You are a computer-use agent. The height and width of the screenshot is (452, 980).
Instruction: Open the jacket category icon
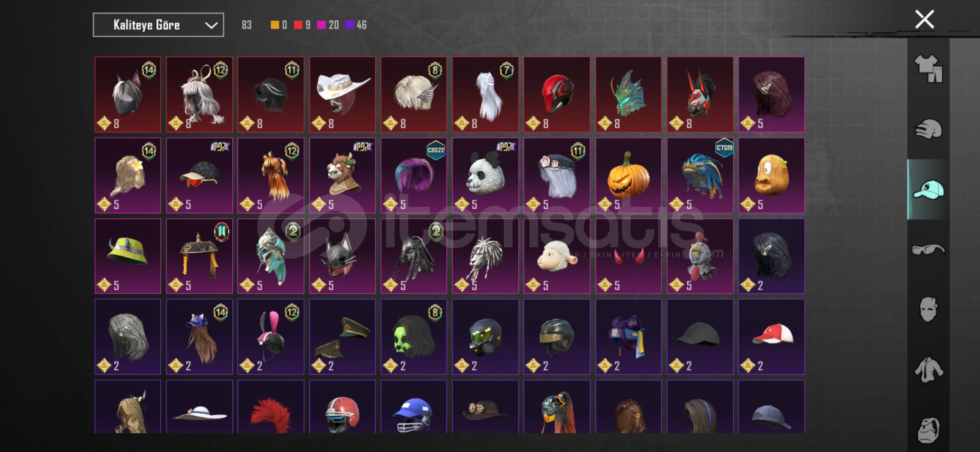(928, 370)
